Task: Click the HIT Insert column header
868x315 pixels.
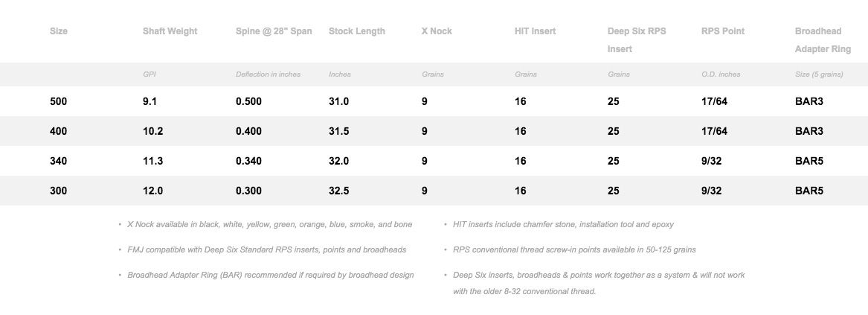Action: [535, 31]
